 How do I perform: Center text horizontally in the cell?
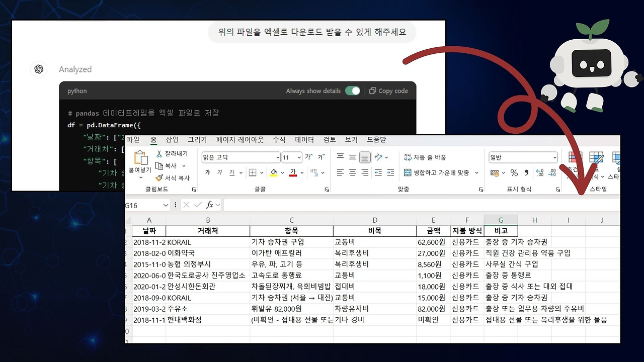[x=353, y=172]
